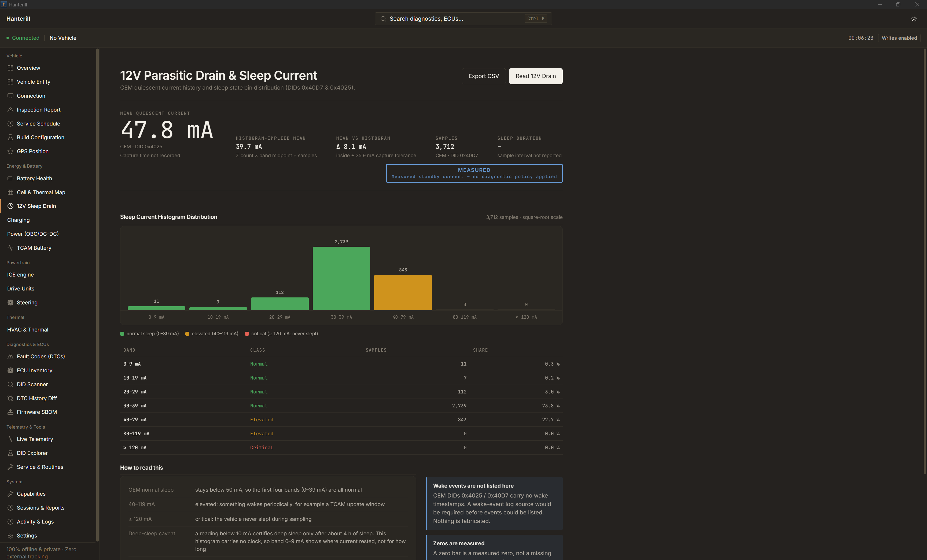Click the Export CSV button
The height and width of the screenshot is (560, 927).
click(483, 76)
